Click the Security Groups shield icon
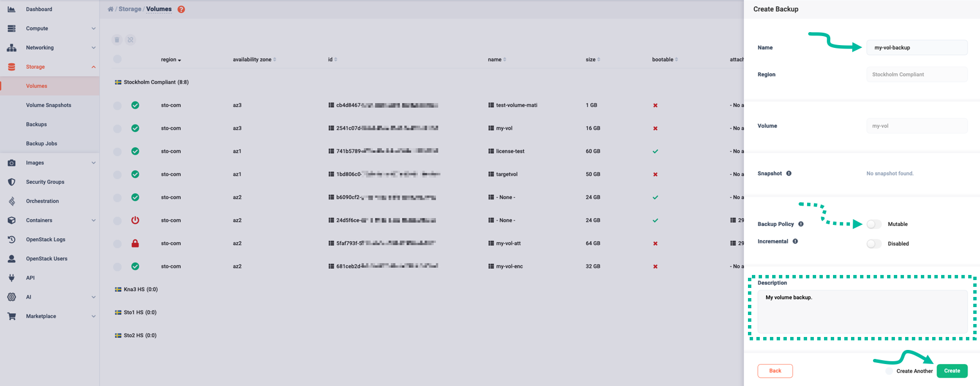The image size is (980, 386). (x=11, y=182)
